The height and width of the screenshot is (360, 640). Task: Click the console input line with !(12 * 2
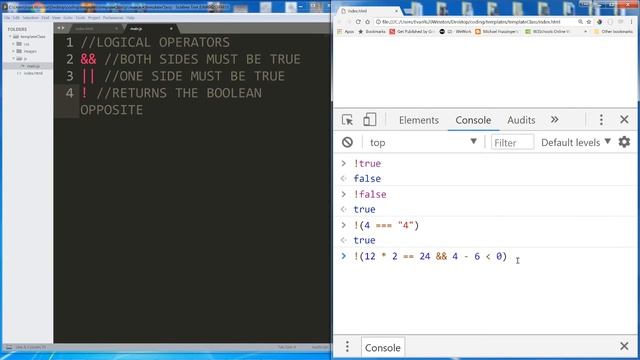click(430, 256)
